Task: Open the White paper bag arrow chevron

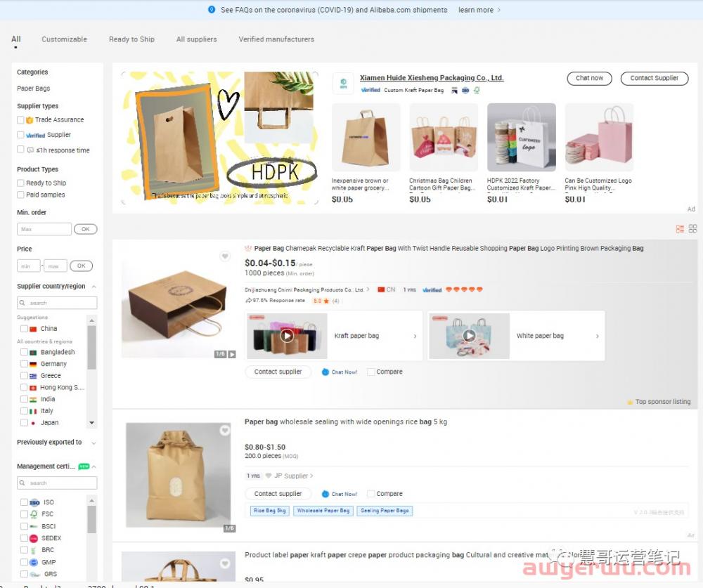Action: click(x=597, y=336)
